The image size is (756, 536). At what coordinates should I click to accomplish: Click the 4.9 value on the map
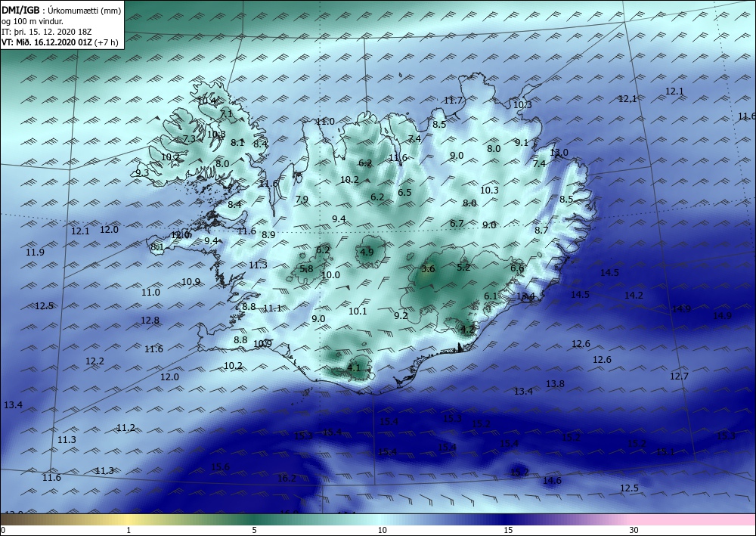point(367,252)
